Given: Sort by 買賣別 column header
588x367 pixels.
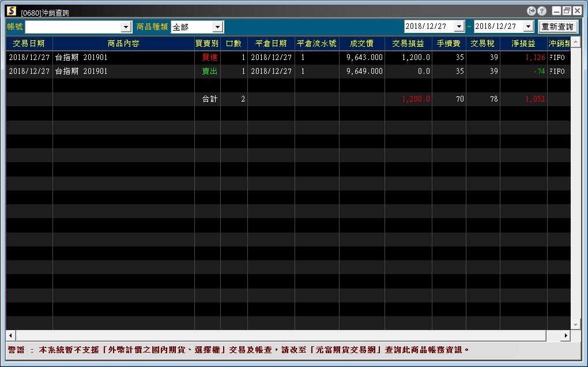Looking at the screenshot, I should pos(207,43).
